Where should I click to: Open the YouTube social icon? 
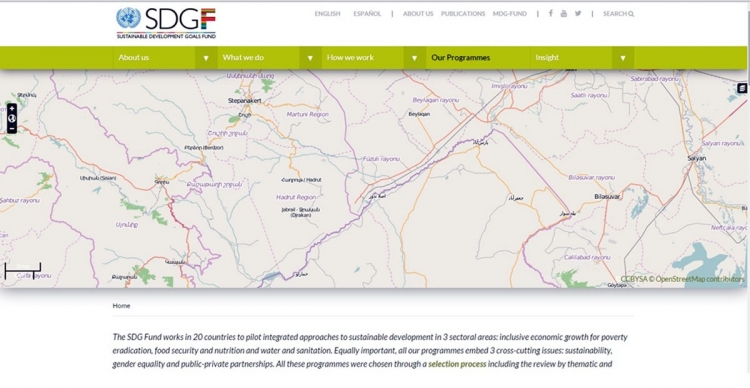click(x=564, y=13)
